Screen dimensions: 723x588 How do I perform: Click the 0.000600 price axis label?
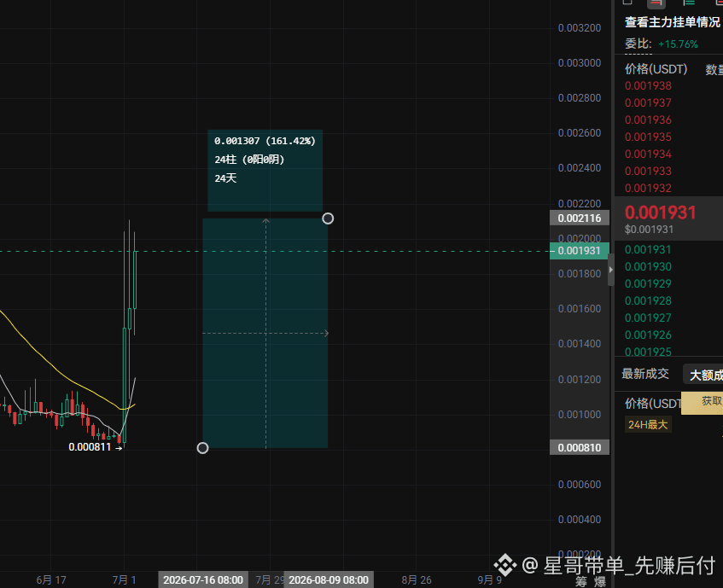tap(579, 485)
